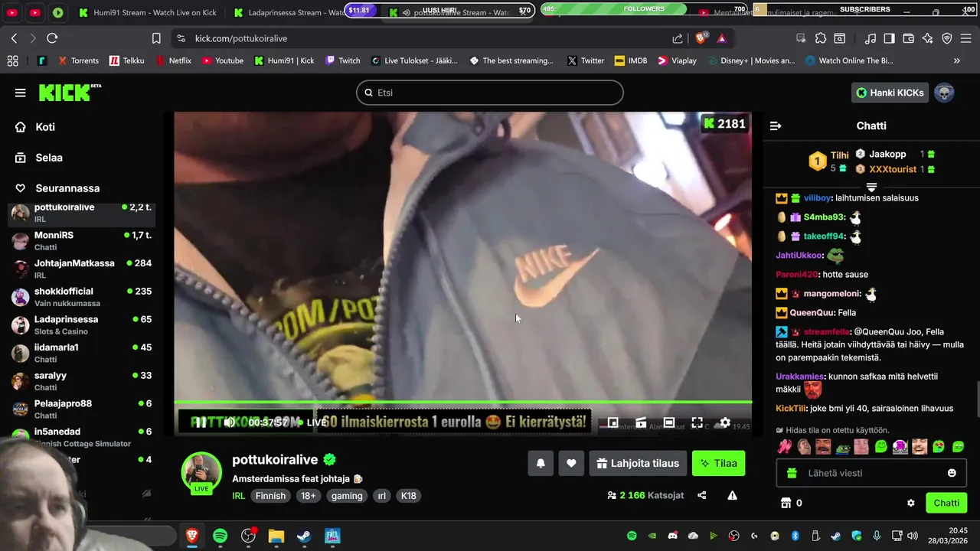The image size is (980, 551).
Task: Report stream with warning triangle icon
Action: (732, 495)
